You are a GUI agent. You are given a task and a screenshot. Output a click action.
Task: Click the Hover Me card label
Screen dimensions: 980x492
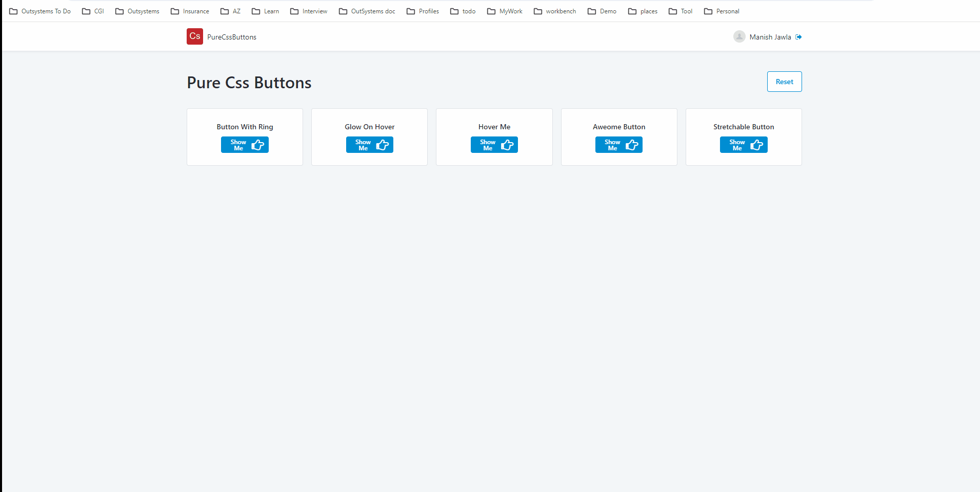point(494,127)
